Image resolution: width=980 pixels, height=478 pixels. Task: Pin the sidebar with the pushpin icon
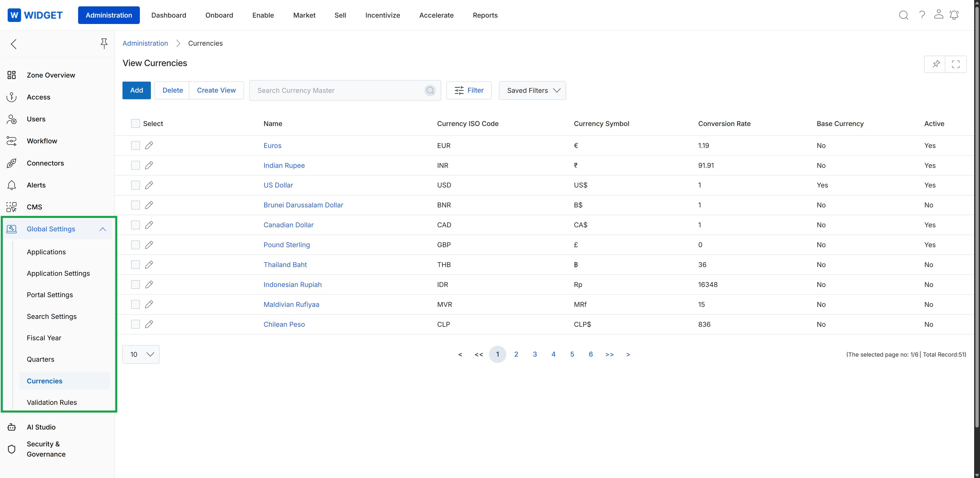tap(104, 44)
